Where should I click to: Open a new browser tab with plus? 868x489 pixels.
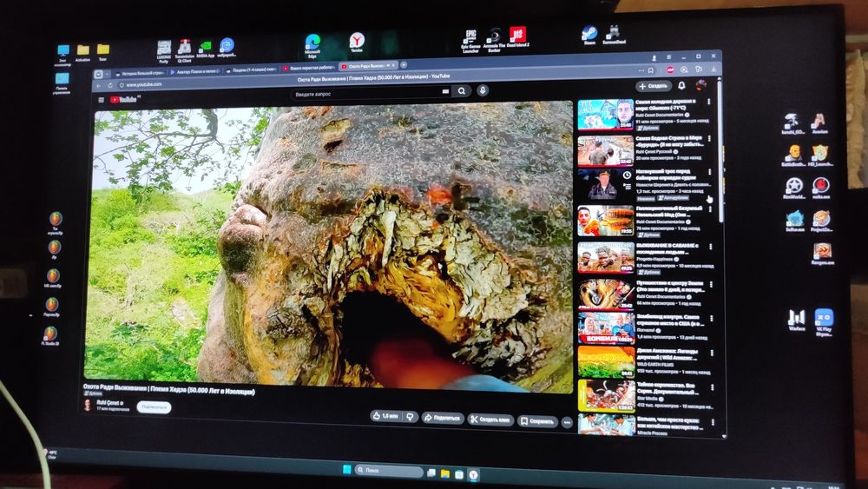click(404, 65)
